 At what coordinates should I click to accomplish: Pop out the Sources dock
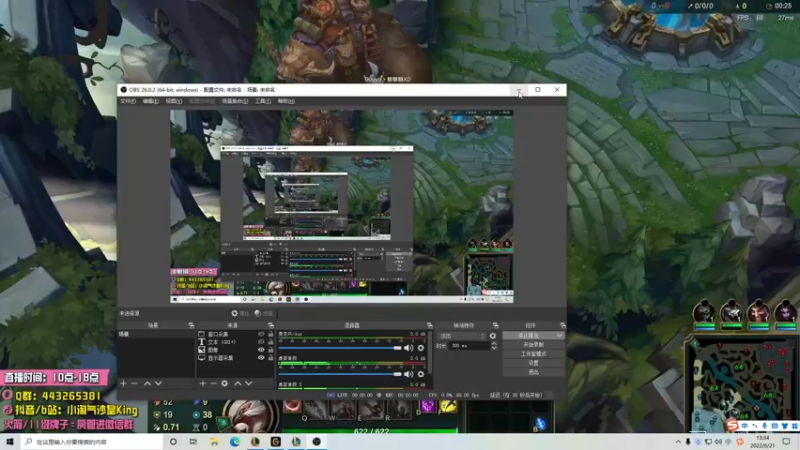(x=271, y=325)
